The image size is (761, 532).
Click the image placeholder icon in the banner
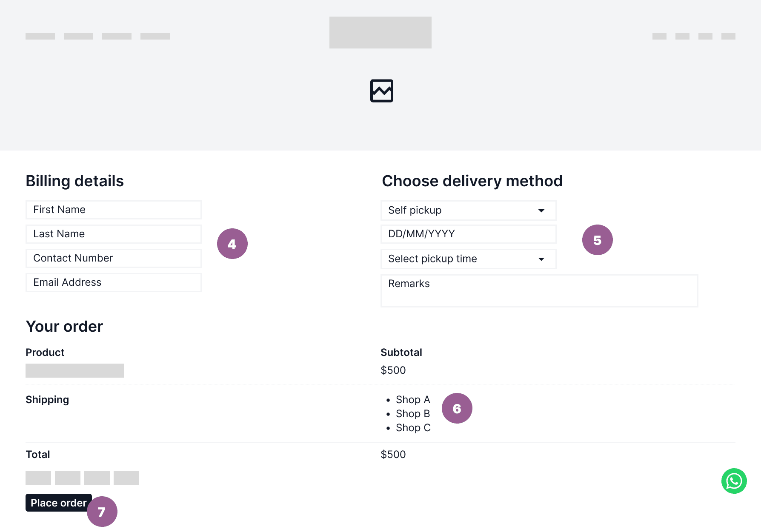tap(381, 91)
